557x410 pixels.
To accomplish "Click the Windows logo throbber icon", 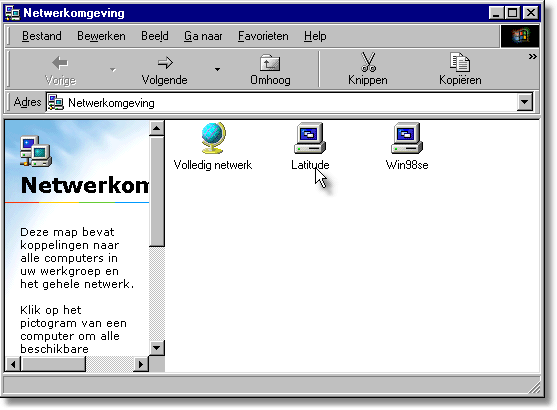I will [520, 36].
